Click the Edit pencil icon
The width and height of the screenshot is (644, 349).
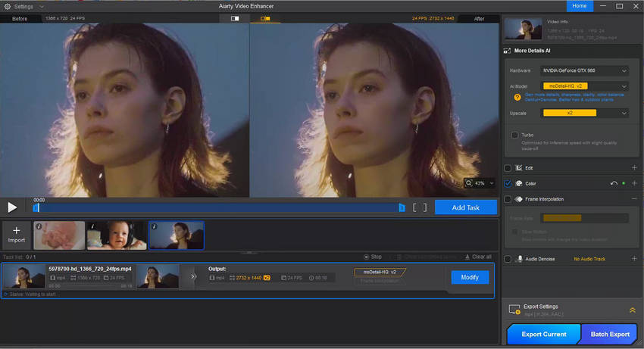click(x=519, y=168)
